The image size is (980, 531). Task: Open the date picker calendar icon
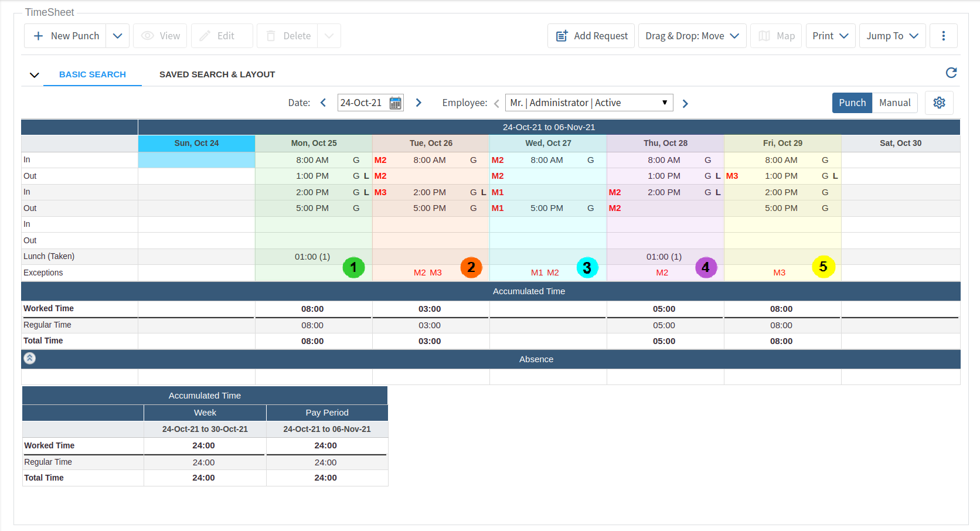396,103
